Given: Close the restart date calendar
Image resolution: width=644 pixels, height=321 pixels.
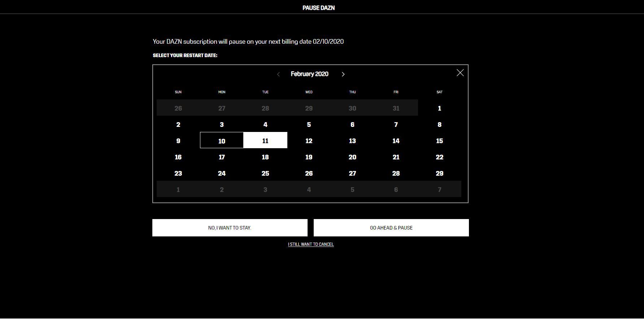Looking at the screenshot, I should pyautogui.click(x=460, y=73).
